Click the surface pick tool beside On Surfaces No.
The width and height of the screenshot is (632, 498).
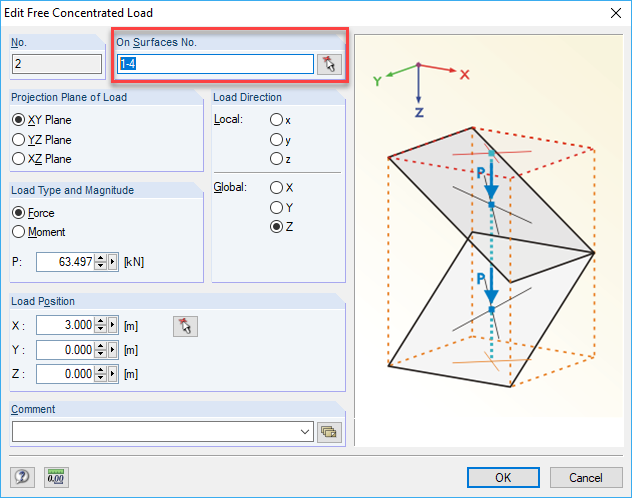point(329,64)
